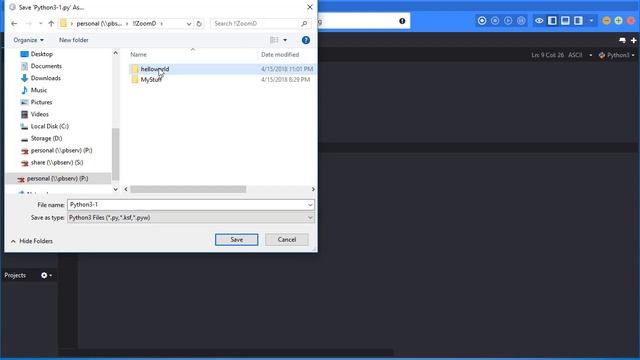640x360 pixels.
Task: Play the recorded macro in Komodo toolbar
Action: 508,20
